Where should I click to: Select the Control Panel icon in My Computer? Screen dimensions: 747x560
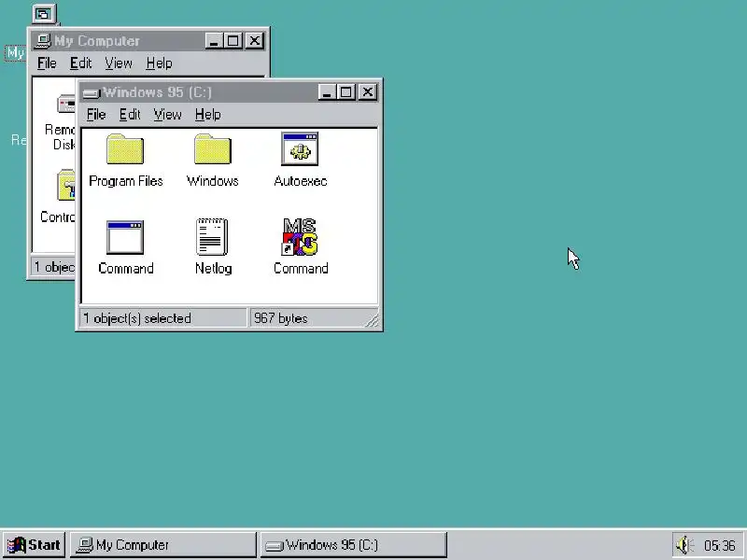[66, 185]
